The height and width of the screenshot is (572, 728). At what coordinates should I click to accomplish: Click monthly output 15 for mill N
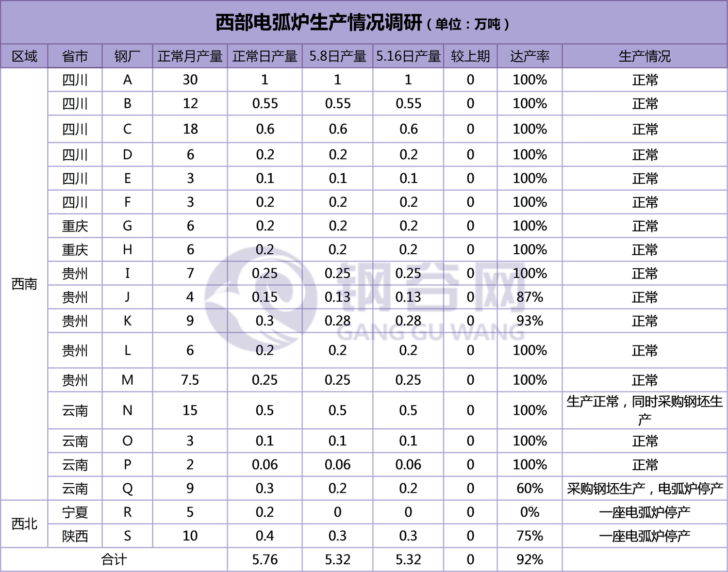click(190, 410)
